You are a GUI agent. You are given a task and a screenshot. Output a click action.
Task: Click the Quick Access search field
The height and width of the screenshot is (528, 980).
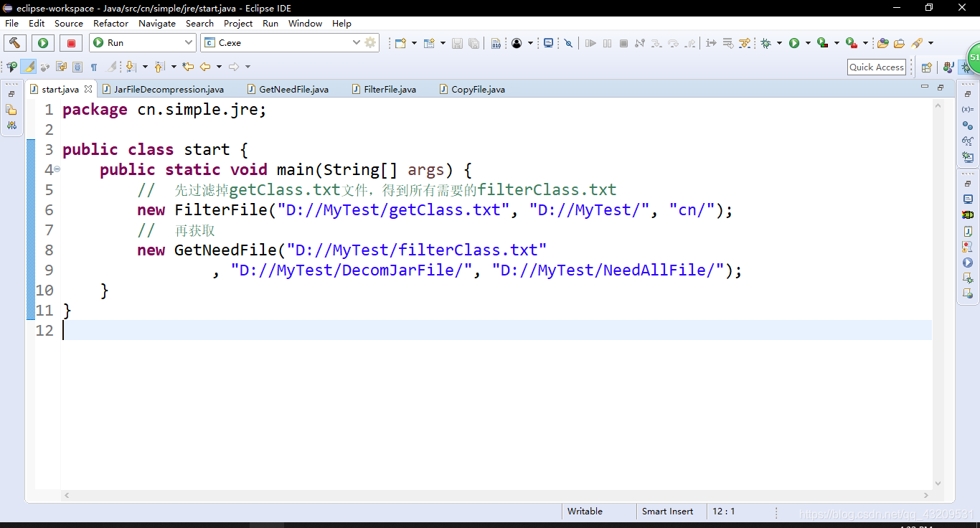click(876, 67)
